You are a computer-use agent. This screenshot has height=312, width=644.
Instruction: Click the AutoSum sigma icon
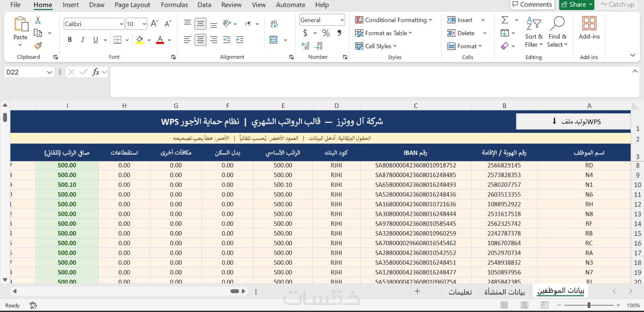pos(505,20)
